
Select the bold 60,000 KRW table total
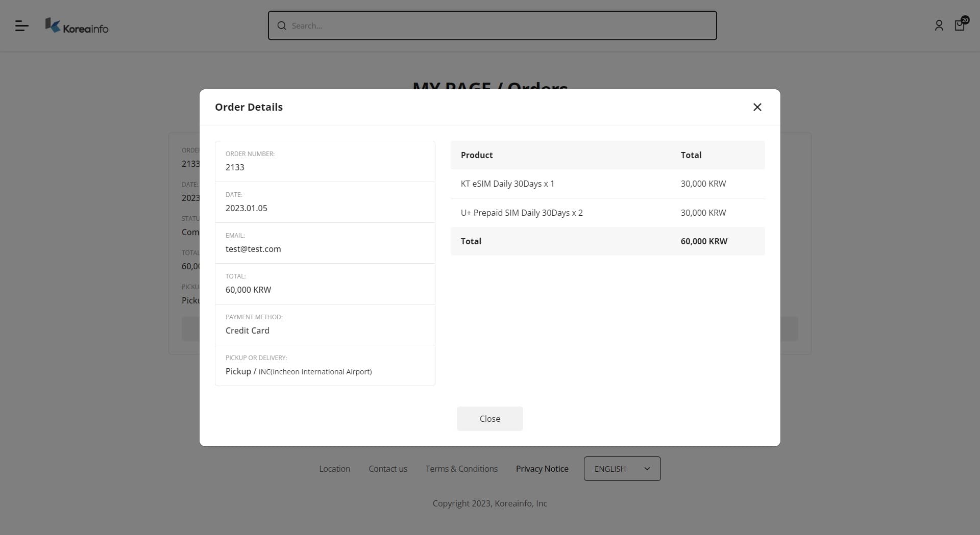click(x=704, y=241)
